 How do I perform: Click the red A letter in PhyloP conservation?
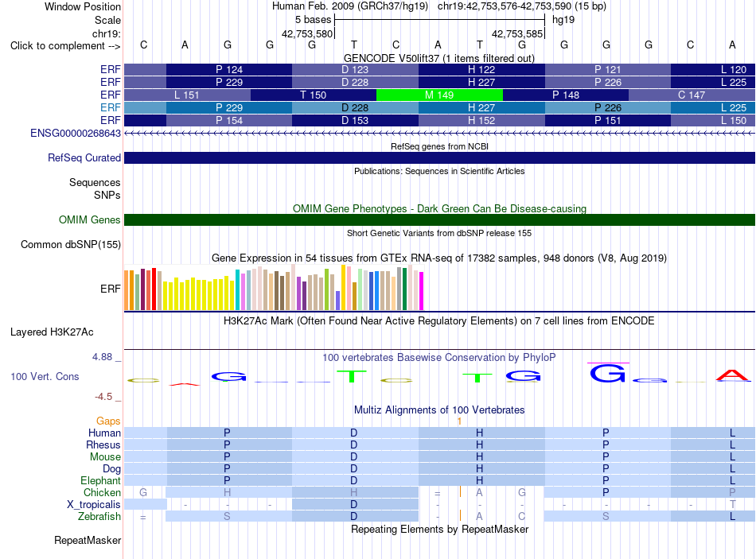pos(732,375)
